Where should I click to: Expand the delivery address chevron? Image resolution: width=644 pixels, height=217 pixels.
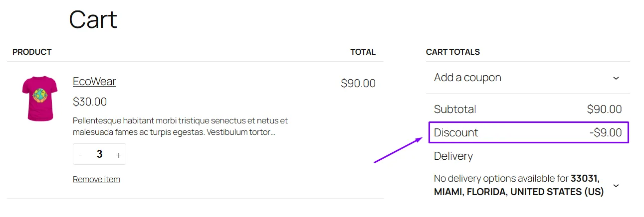pyautogui.click(x=616, y=186)
